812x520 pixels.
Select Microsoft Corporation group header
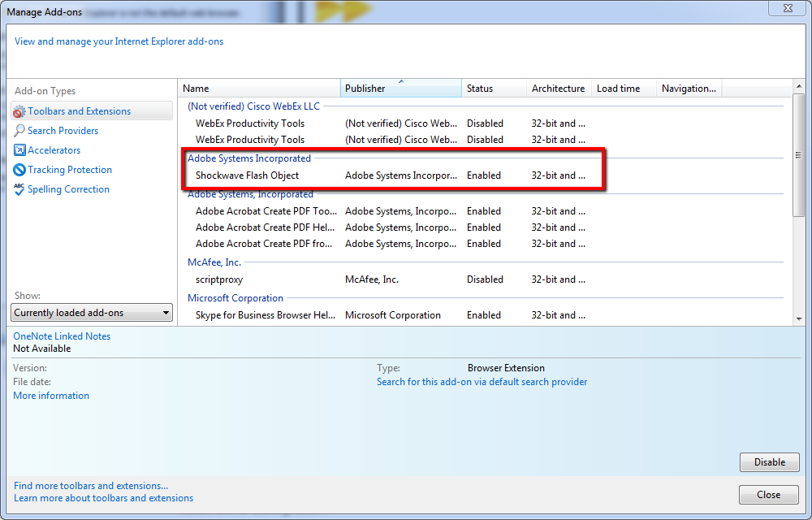coord(235,298)
